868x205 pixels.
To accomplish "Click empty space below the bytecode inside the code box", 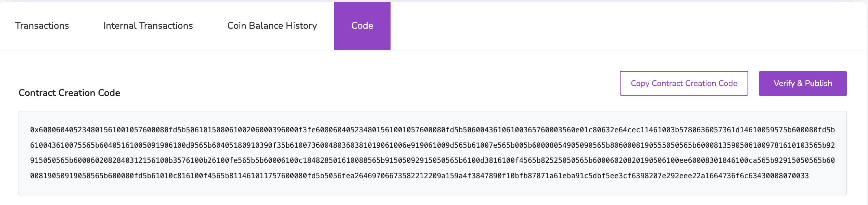I will (x=433, y=188).
